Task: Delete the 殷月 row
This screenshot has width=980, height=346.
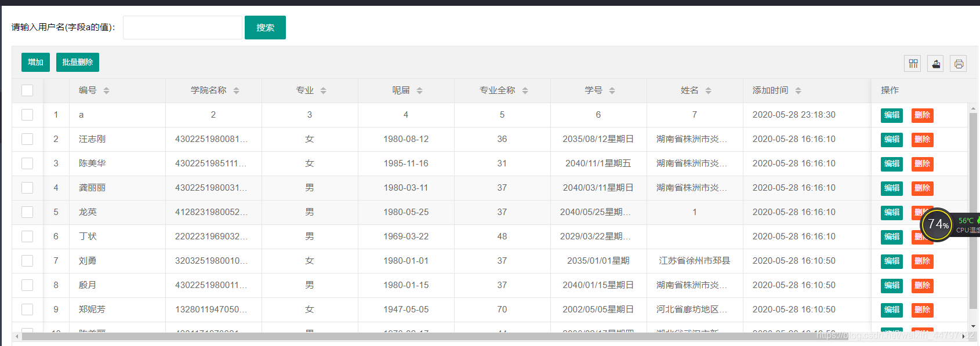Action: [x=923, y=286]
